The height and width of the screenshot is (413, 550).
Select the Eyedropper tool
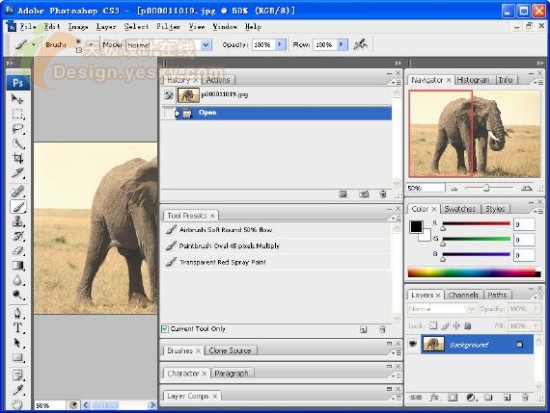[x=17, y=390]
